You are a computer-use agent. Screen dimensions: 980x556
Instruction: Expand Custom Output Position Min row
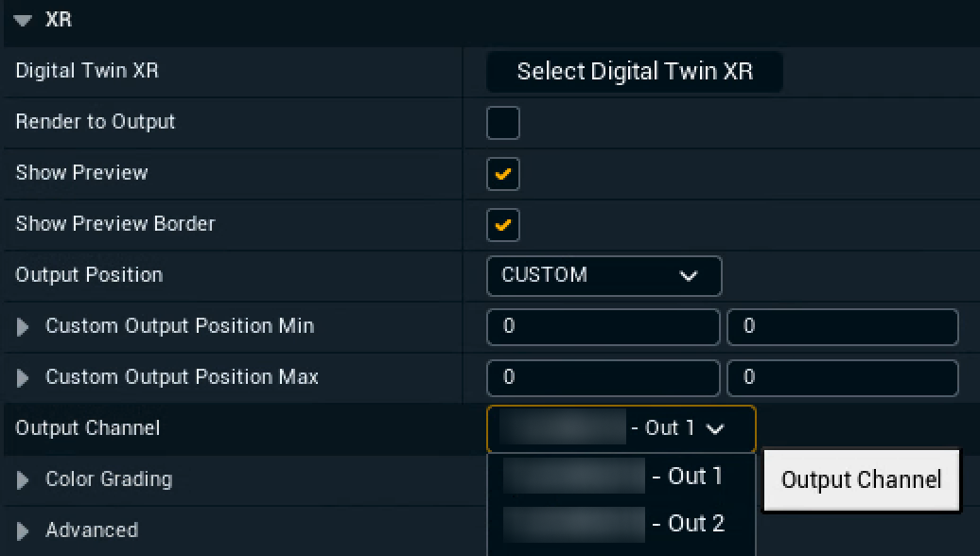pos(24,327)
